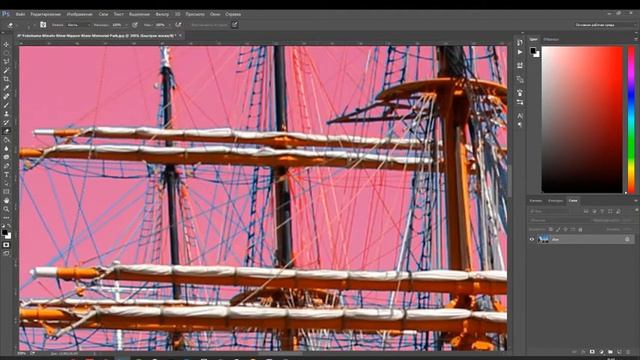Select the Paint Bucket tool
640x360 pixels.
click(x=6, y=140)
